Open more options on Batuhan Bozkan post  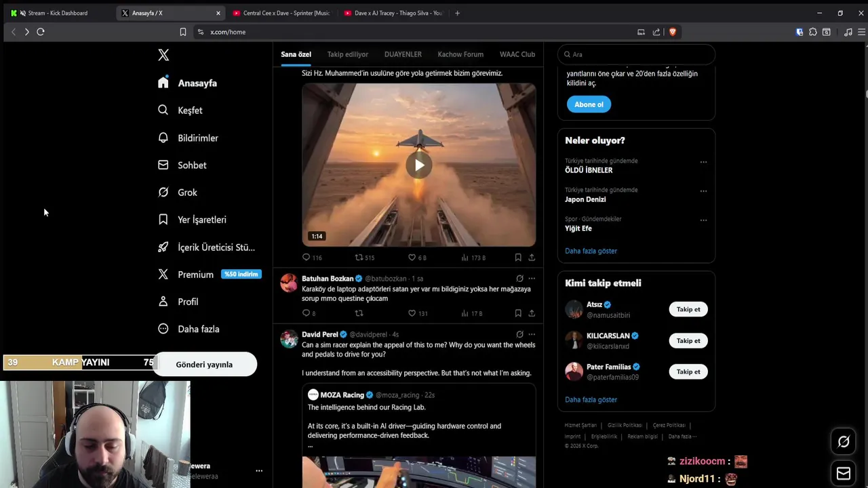tap(532, 279)
